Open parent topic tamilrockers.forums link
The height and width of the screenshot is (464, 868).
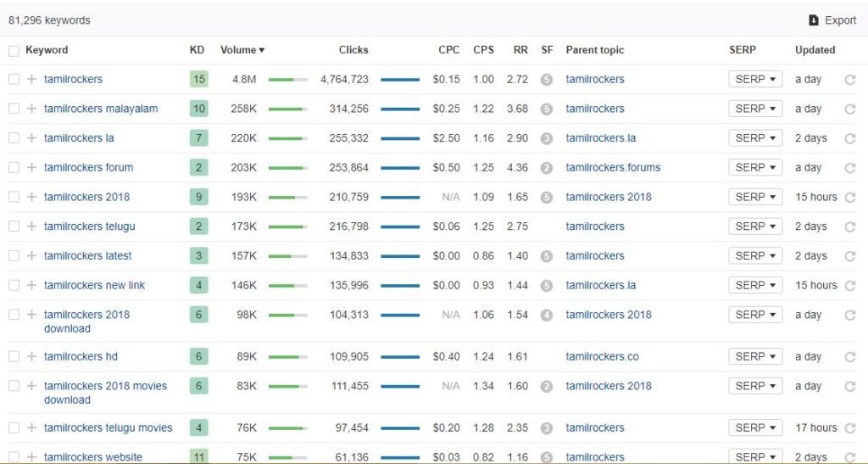(613, 167)
